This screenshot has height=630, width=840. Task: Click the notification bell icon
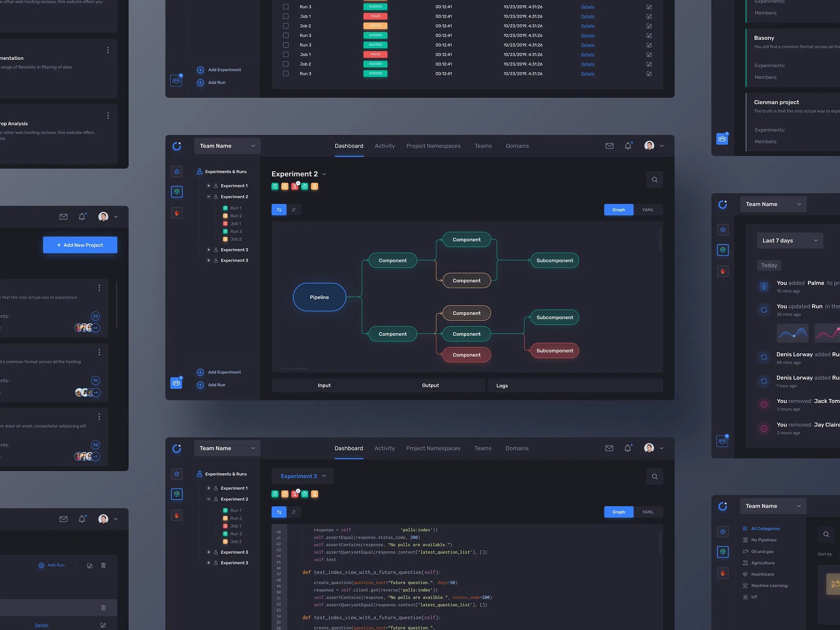[628, 146]
